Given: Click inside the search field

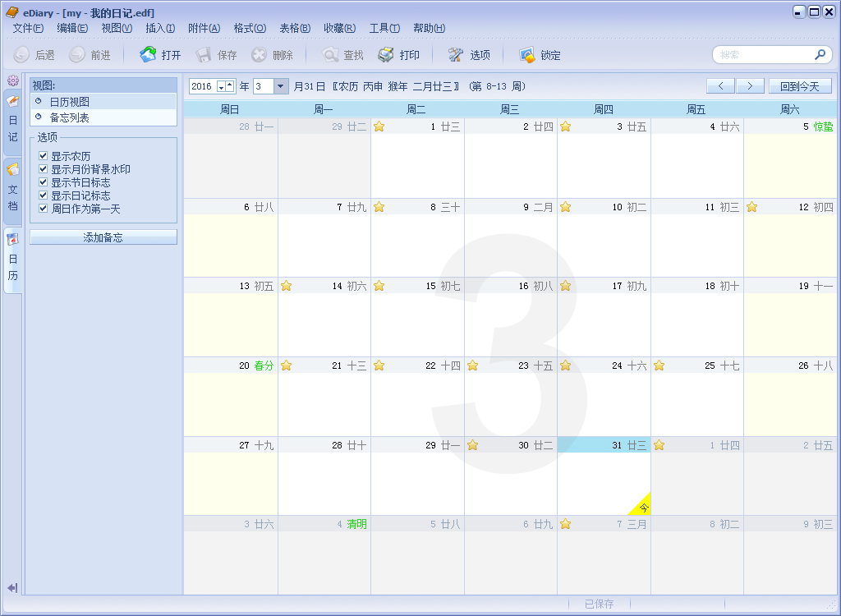Looking at the screenshot, I should [764, 55].
